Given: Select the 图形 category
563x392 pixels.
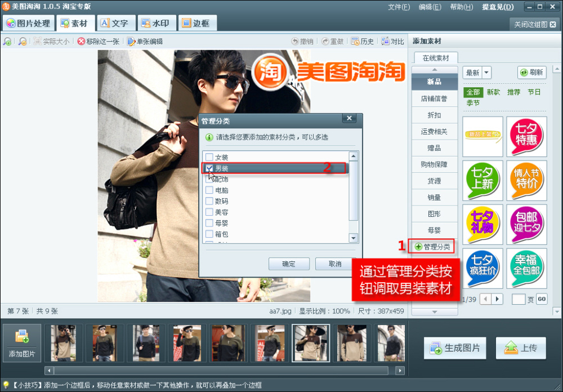Looking at the screenshot, I should [x=435, y=214].
